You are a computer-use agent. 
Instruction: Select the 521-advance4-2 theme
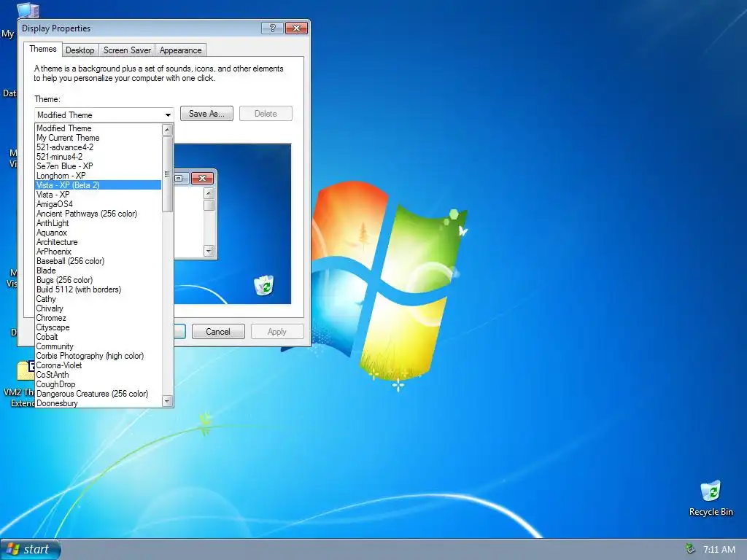pyautogui.click(x=98, y=147)
